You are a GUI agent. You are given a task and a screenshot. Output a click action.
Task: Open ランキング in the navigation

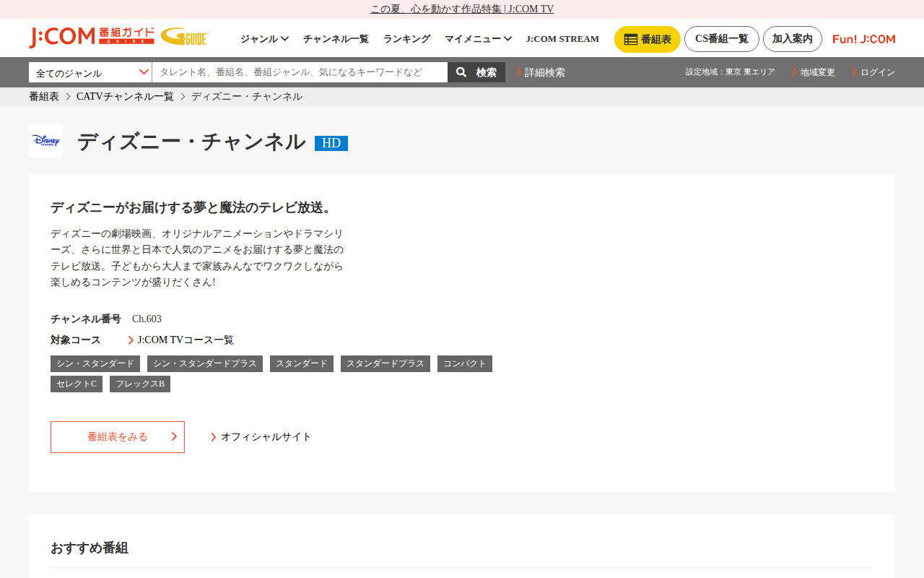point(406,39)
